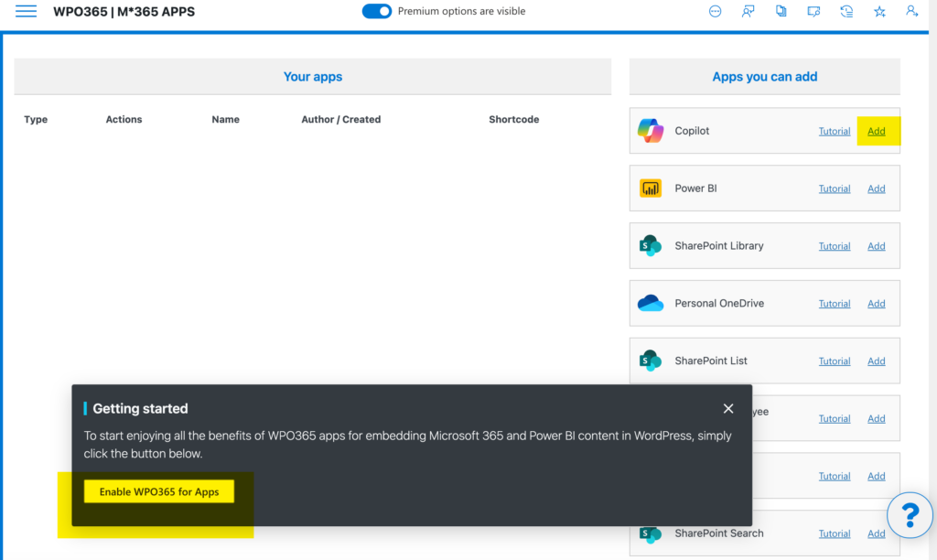Add the Personal OneDrive app

tap(876, 303)
